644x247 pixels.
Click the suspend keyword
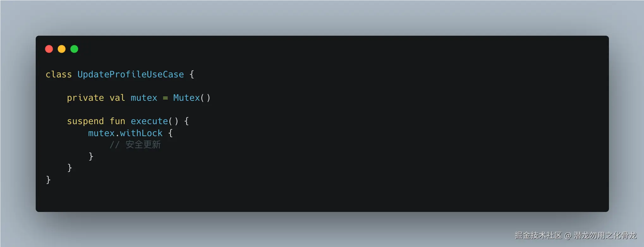tap(85, 121)
